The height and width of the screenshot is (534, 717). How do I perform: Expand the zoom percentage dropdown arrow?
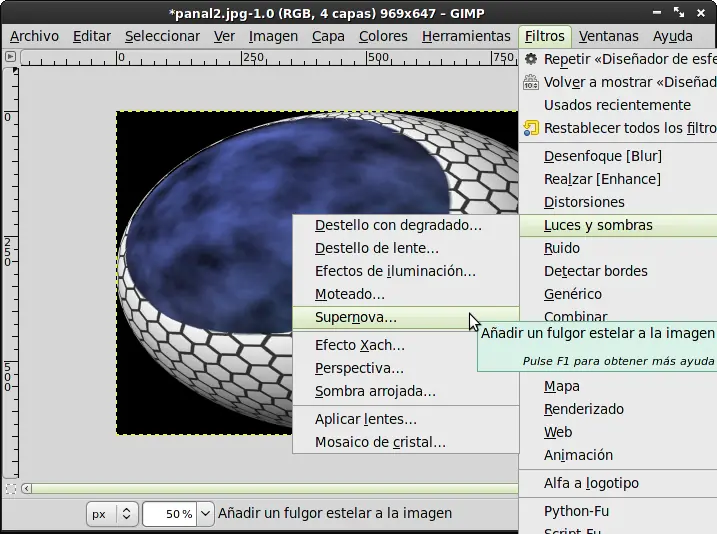(205, 514)
